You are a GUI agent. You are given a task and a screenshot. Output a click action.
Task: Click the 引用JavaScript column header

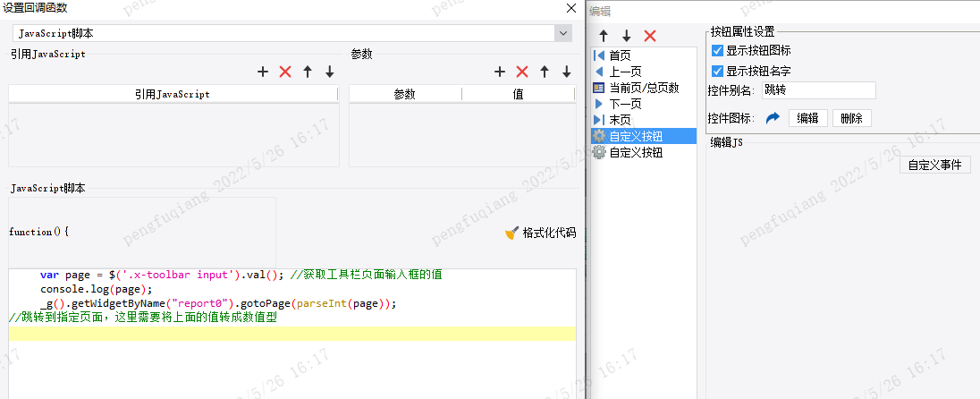click(173, 95)
